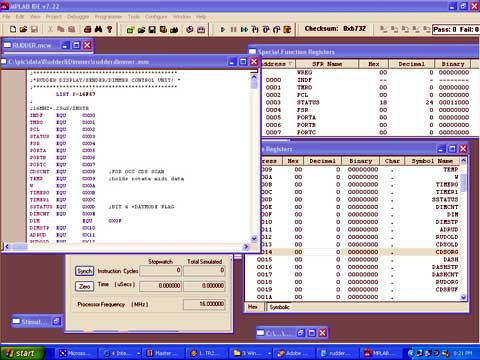The image size is (480, 360).
Task: Click the code editor's down scroll arrow
Action: [254, 238]
